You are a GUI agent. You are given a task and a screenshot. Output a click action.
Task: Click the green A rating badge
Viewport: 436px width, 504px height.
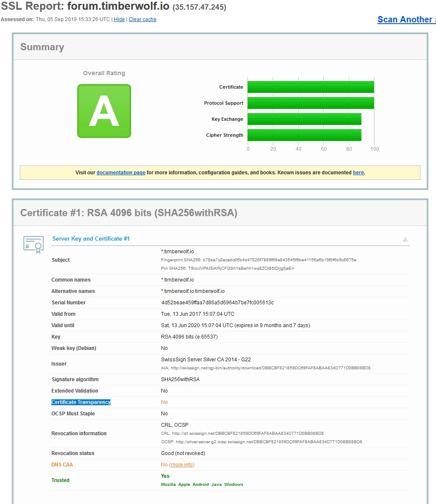tap(104, 111)
